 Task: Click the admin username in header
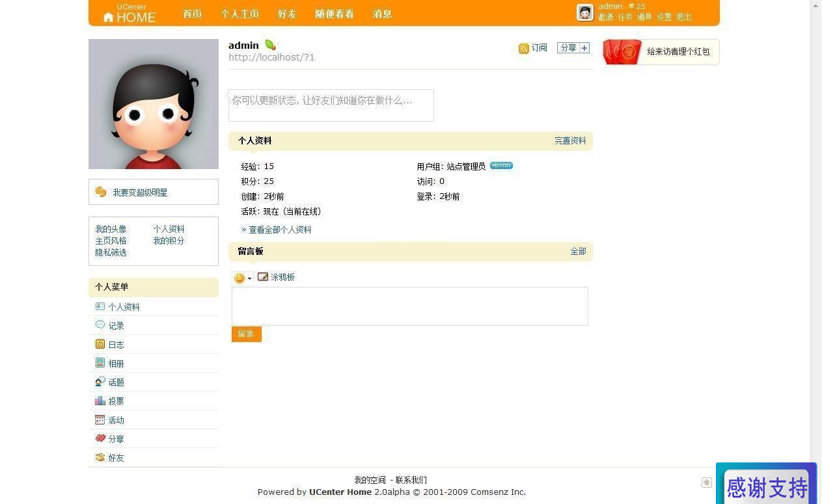[x=610, y=7]
